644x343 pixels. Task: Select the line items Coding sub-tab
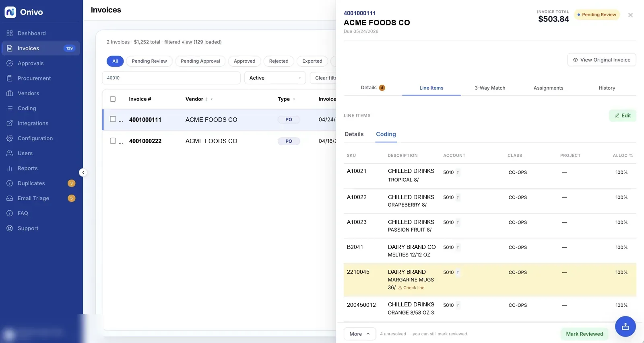click(x=386, y=134)
